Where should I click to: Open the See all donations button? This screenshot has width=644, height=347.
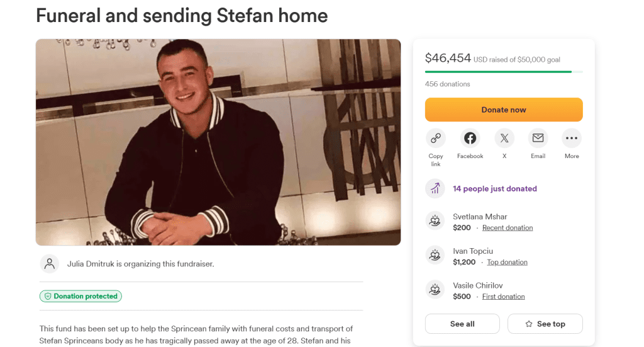click(x=462, y=324)
